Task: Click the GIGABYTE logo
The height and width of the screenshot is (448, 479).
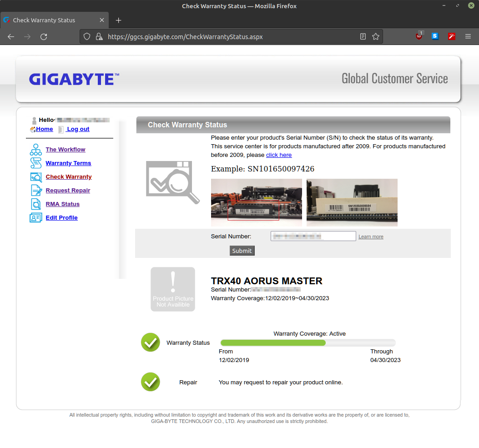Action: tap(74, 79)
